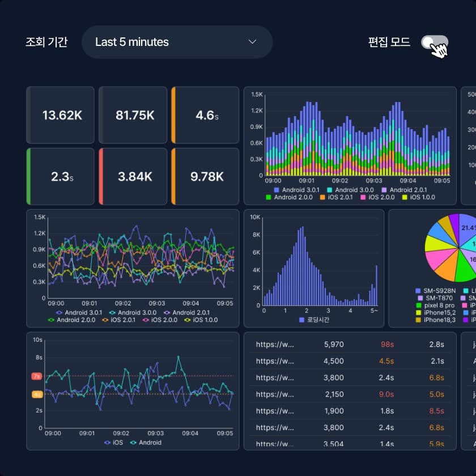
Task: Click SM-S928N legend icon in the pie chart
Action: [418, 291]
